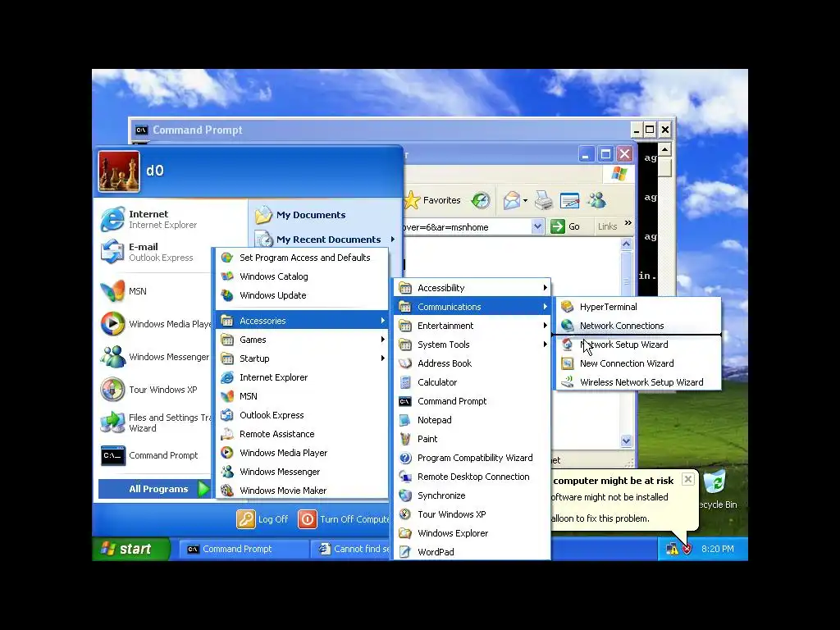The height and width of the screenshot is (630, 840).
Task: Open Favorites in the browser toolbar
Action: pyautogui.click(x=433, y=200)
